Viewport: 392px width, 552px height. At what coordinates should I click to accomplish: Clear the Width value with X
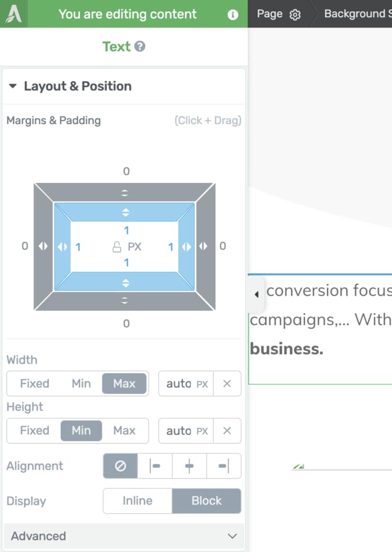(227, 384)
